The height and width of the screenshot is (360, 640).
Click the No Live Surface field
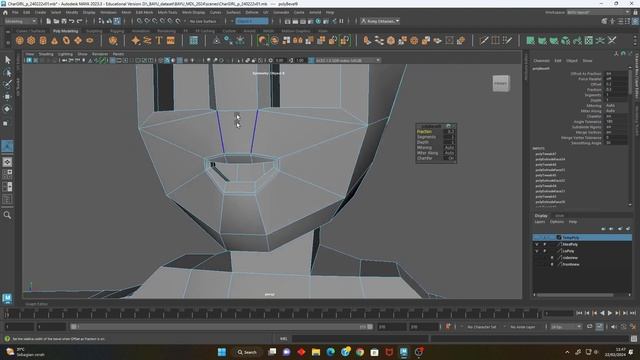203,21
